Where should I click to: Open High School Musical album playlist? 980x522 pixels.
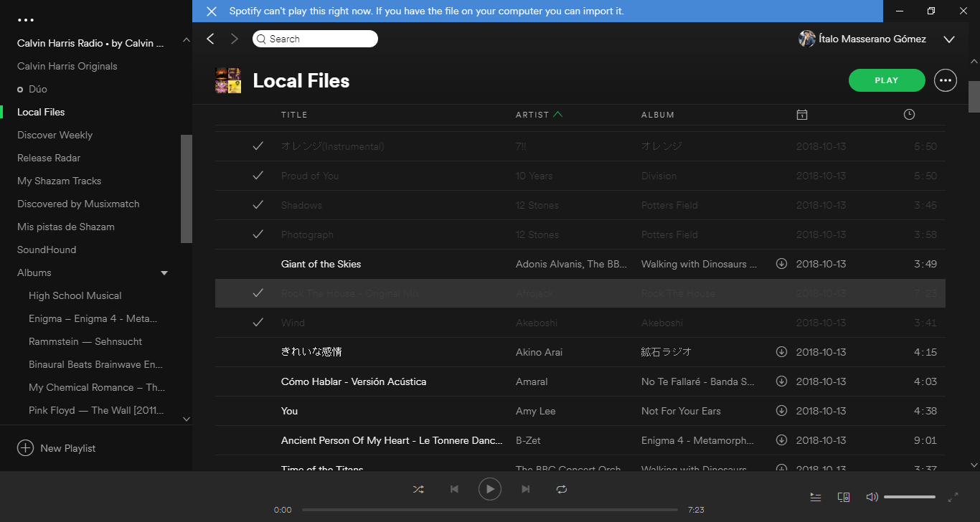75,295
